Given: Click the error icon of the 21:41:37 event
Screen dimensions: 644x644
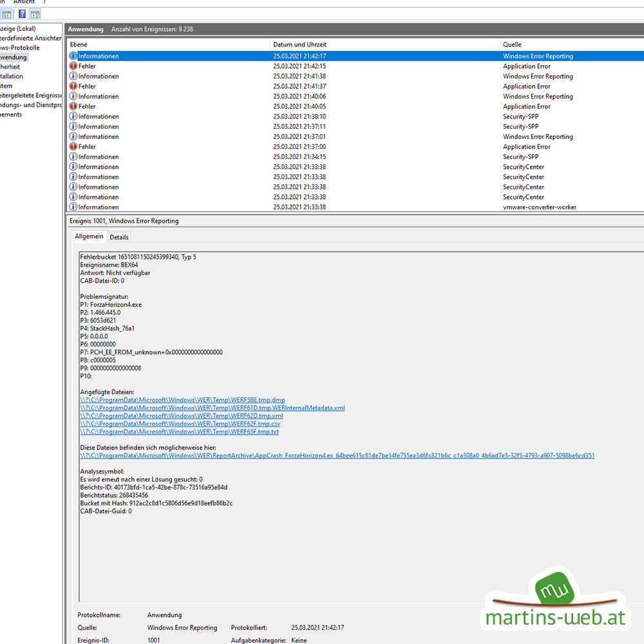Looking at the screenshot, I should (x=73, y=86).
